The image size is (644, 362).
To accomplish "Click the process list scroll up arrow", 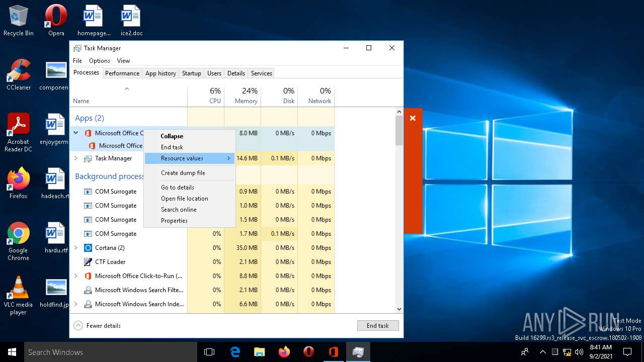I will click(x=399, y=112).
